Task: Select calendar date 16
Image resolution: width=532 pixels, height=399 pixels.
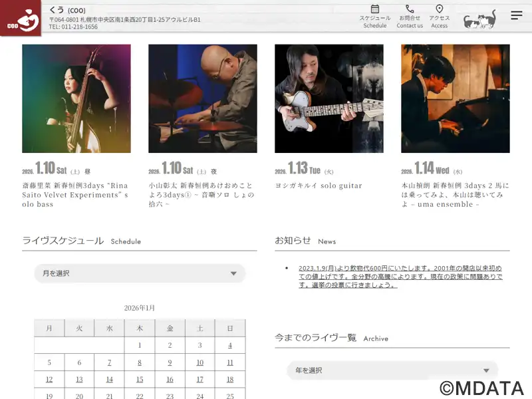Action: coord(170,379)
